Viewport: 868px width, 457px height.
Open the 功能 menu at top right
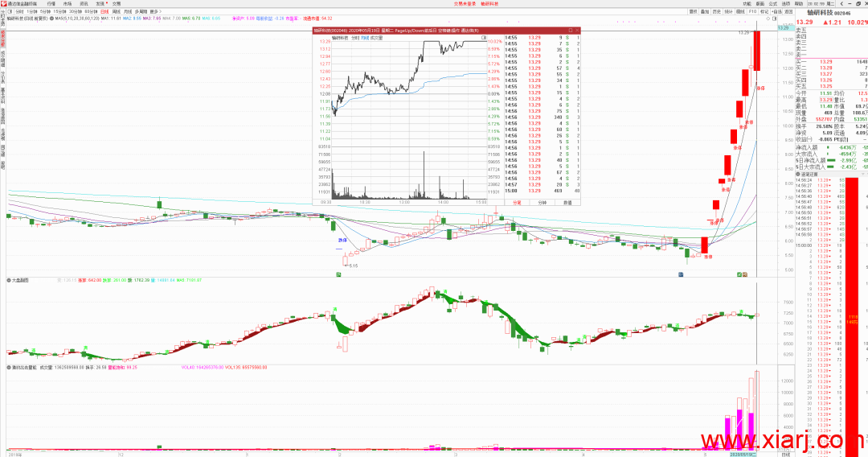[x=747, y=3]
